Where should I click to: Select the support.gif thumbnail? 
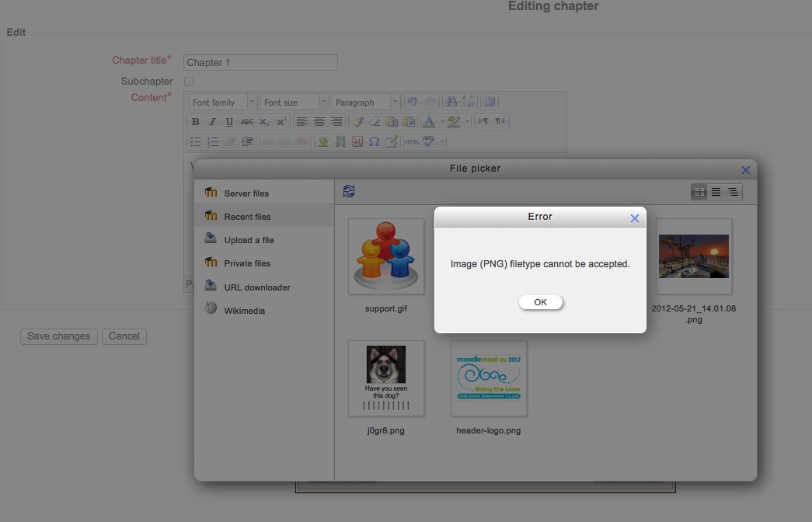click(x=386, y=256)
